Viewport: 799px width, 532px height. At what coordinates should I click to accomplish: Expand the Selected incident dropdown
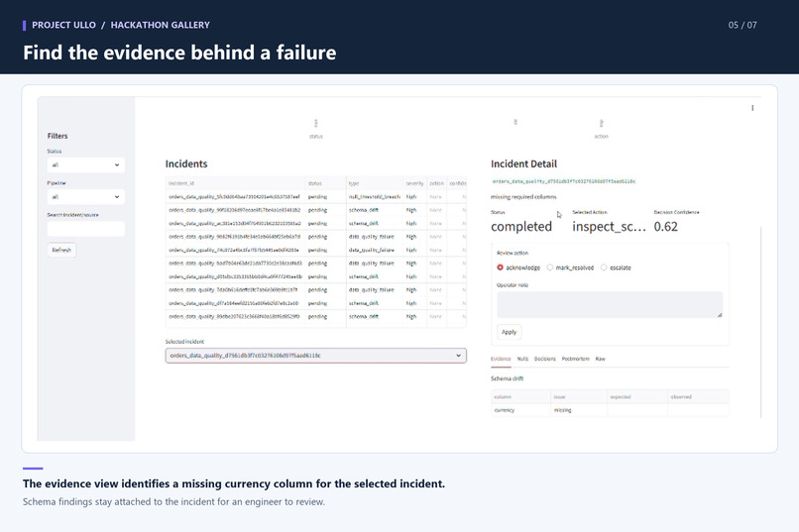click(x=315, y=356)
